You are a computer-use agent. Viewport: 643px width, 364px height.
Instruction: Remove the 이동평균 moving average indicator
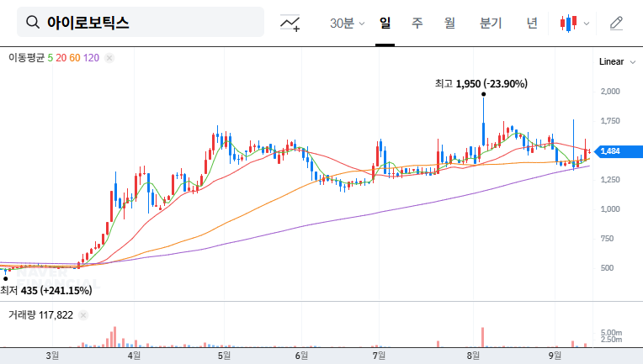[109, 58]
